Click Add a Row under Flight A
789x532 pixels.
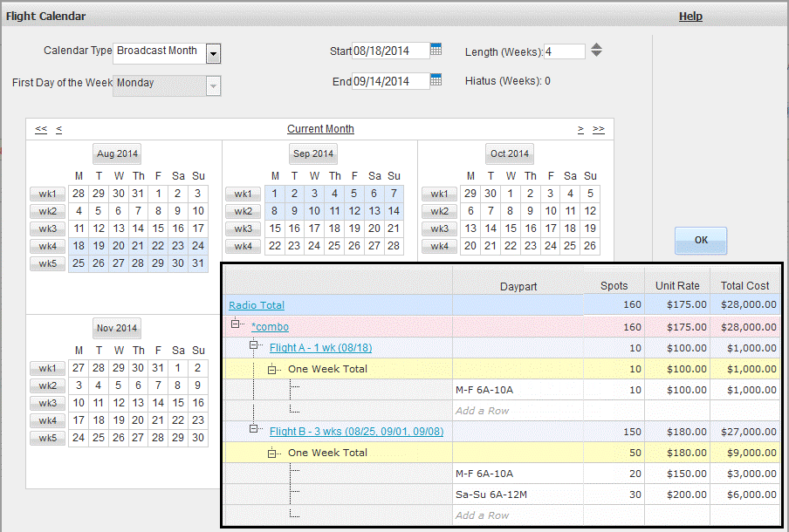[482, 411]
